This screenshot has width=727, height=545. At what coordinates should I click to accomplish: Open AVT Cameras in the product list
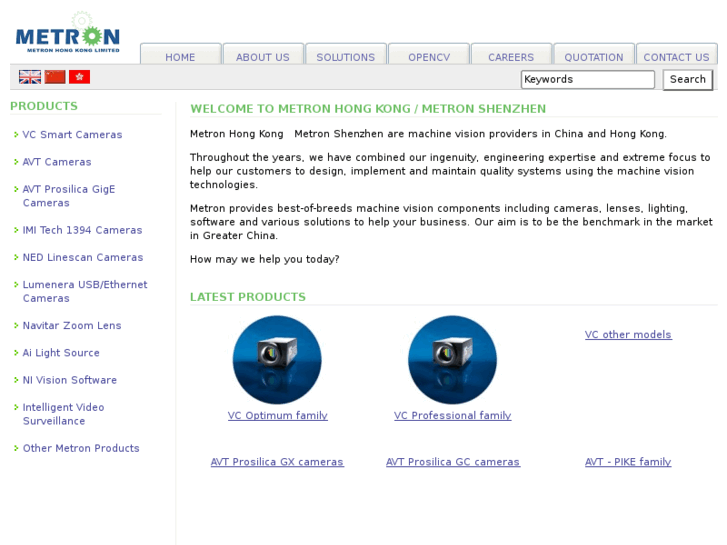(57, 162)
